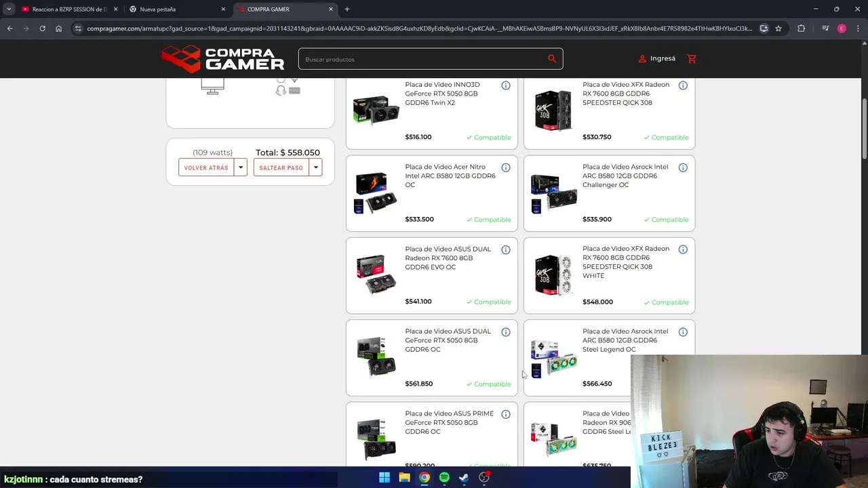Screen dimensions: 868x488
Task: Open Chrome profile avatar icon
Action: (x=842, y=28)
